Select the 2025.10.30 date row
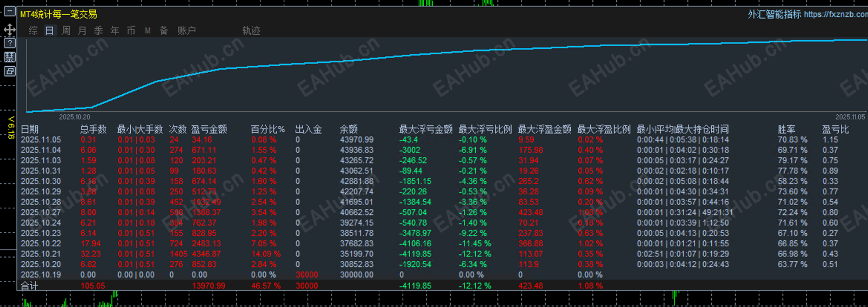 coord(41,181)
